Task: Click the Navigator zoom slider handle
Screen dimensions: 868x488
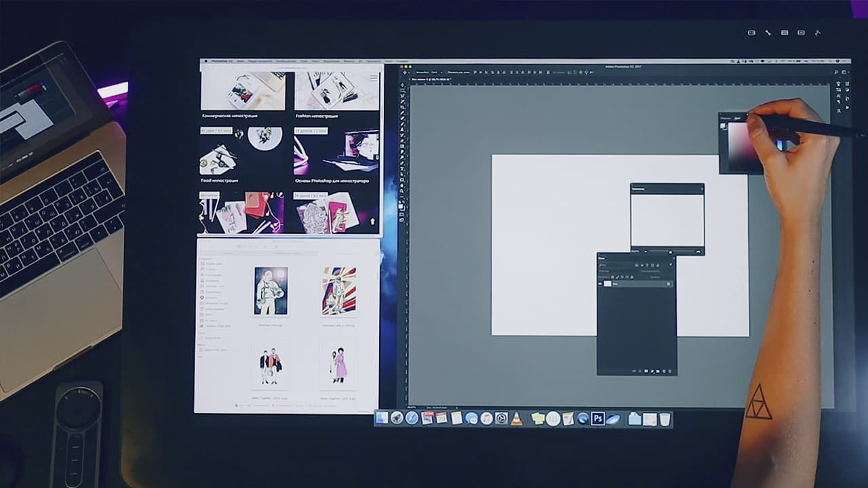Action: pos(671,251)
